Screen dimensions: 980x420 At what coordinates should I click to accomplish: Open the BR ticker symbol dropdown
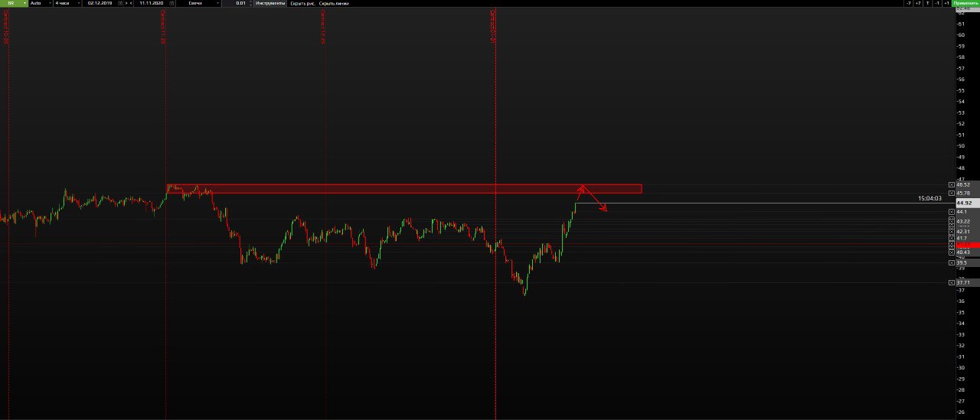point(13,3)
